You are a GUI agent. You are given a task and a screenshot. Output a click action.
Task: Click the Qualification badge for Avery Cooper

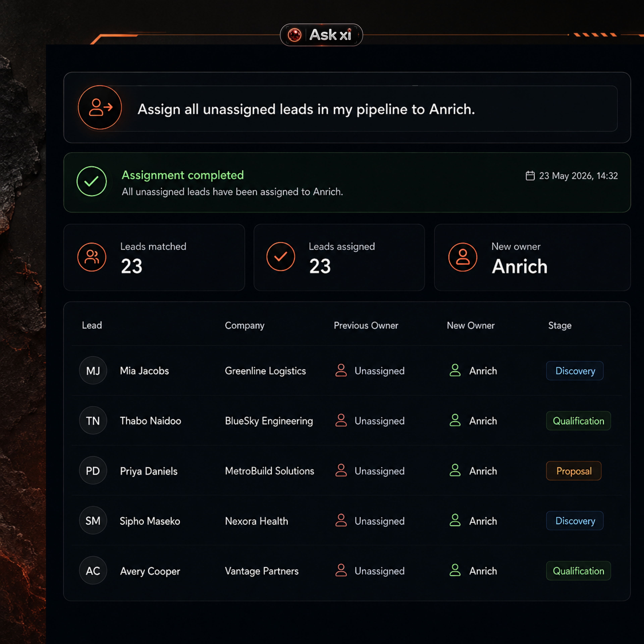pyautogui.click(x=578, y=571)
